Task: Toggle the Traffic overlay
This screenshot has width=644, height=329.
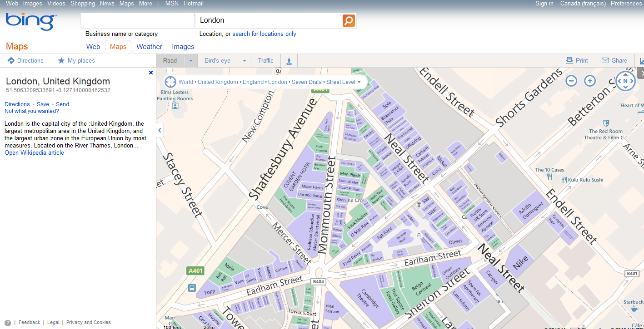Action: click(265, 60)
